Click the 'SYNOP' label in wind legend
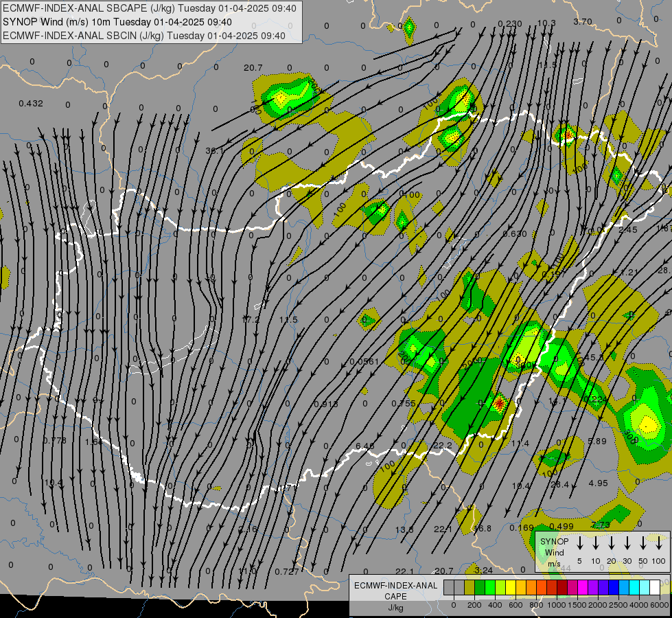672x618 pixels. pyautogui.click(x=554, y=541)
